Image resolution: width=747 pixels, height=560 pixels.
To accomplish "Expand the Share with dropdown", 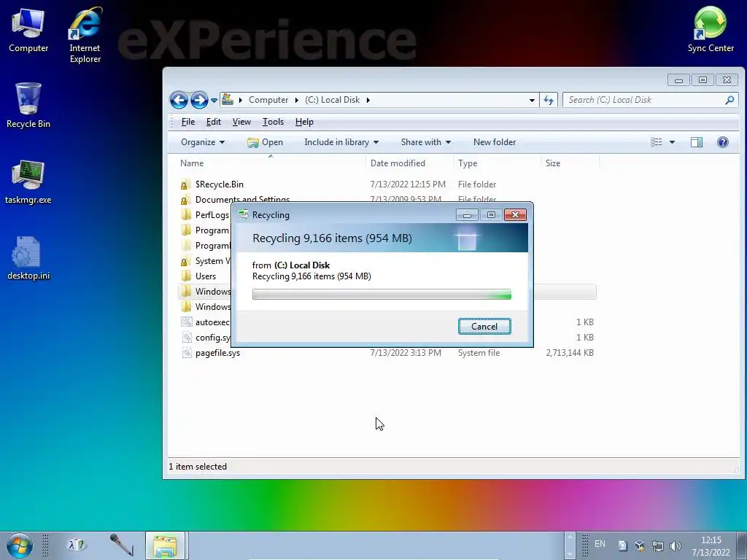I will (x=448, y=142).
